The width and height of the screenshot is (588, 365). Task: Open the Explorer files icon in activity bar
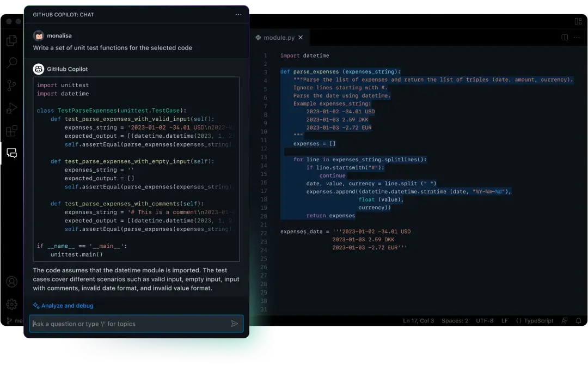[x=11, y=40]
